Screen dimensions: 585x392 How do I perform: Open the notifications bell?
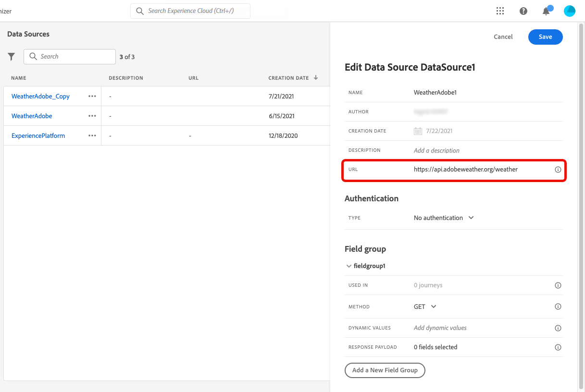click(x=546, y=11)
